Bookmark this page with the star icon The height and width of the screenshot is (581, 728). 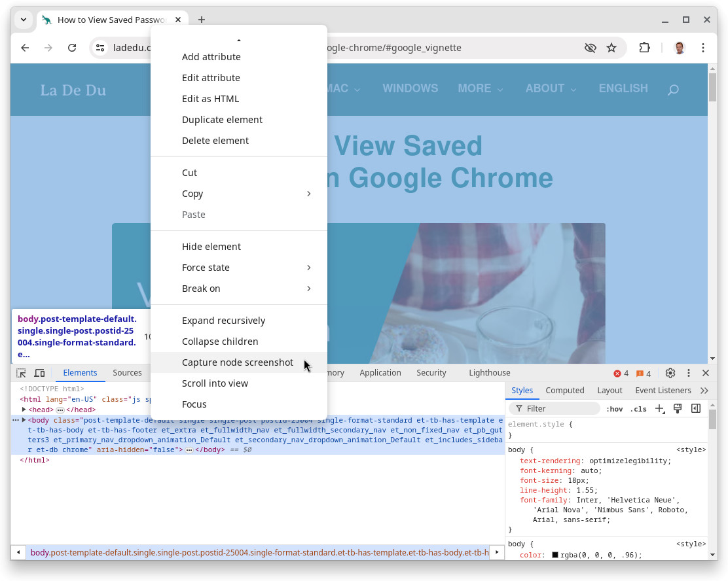(x=611, y=48)
